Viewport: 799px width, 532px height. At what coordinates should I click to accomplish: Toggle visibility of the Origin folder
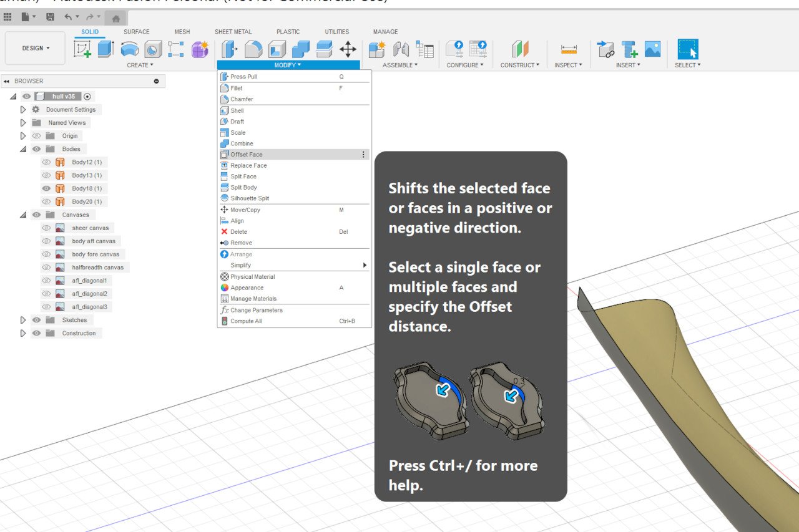pos(36,136)
